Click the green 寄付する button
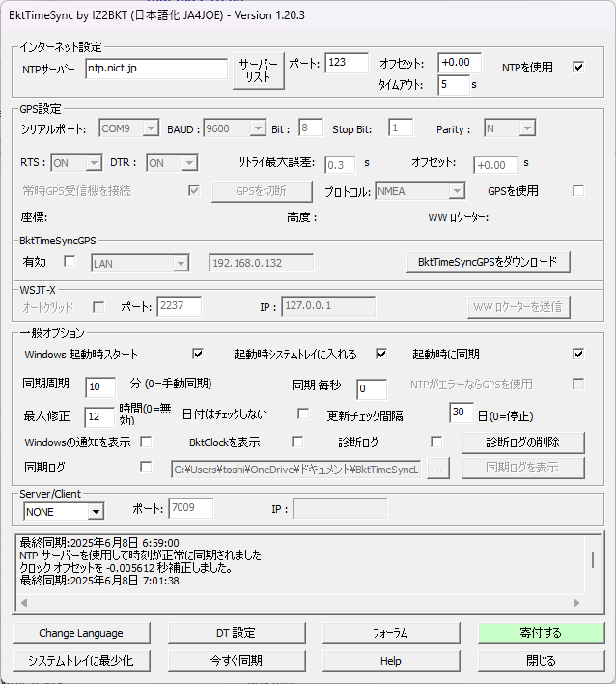This screenshot has height=684, width=616. coord(541,633)
